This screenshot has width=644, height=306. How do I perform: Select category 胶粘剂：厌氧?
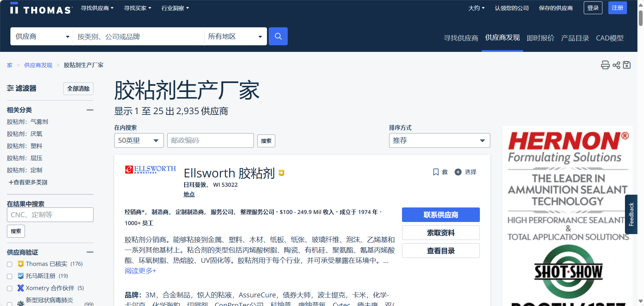tap(25, 134)
